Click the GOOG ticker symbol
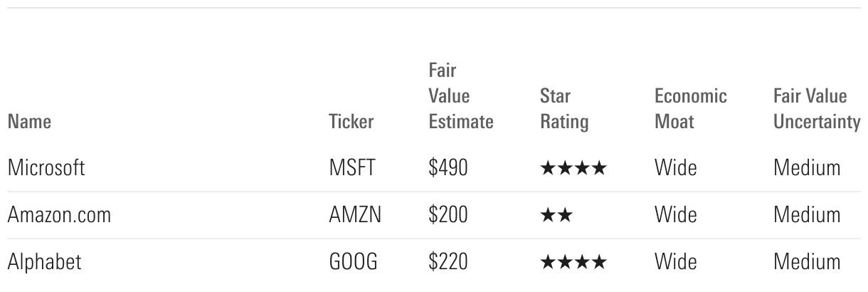This screenshot has width=868, height=292. (351, 262)
